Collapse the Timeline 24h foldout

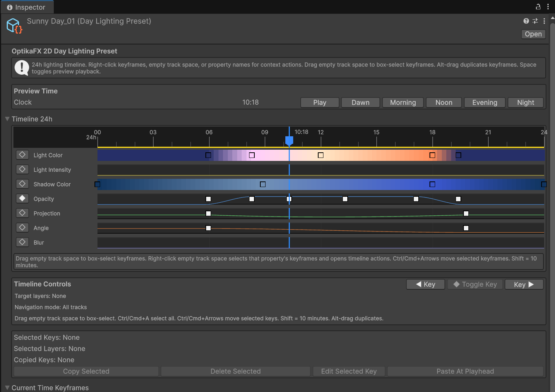[7, 119]
